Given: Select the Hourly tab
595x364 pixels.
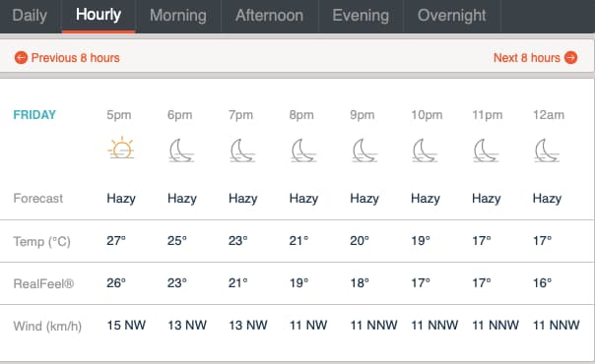Looking at the screenshot, I should (99, 16).
